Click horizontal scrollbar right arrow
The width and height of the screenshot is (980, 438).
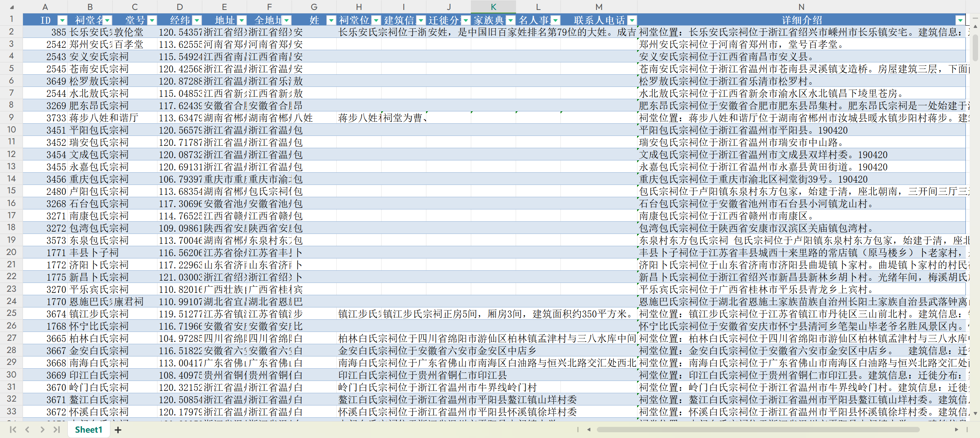[x=957, y=430]
